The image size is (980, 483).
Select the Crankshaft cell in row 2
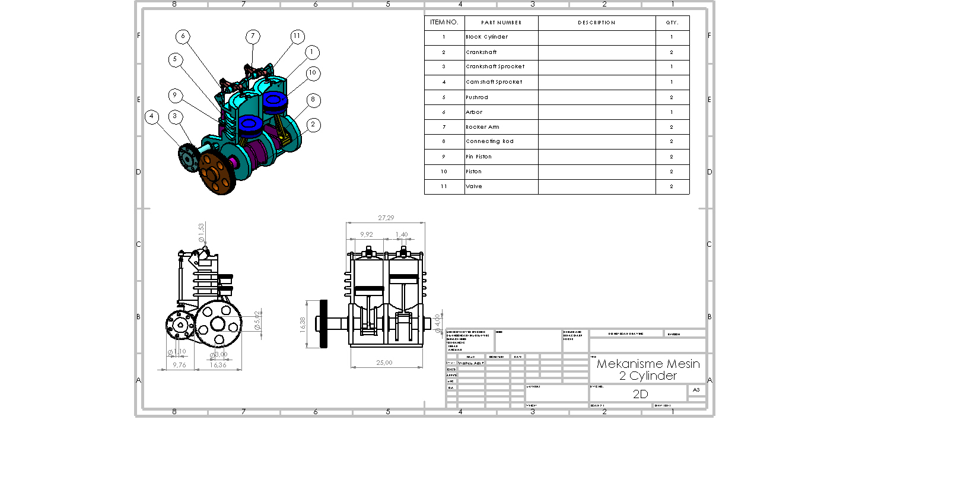501,52
